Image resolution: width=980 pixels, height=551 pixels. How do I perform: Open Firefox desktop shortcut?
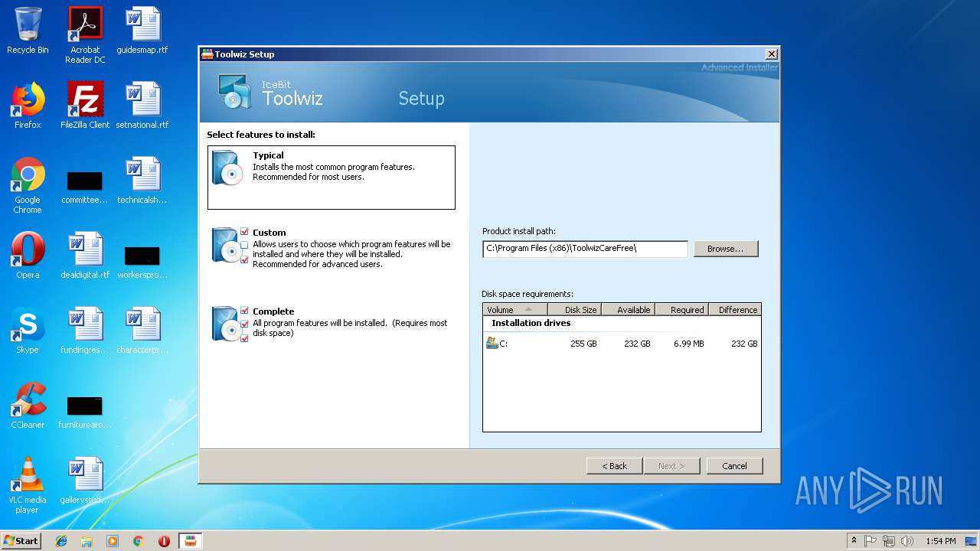click(x=28, y=106)
